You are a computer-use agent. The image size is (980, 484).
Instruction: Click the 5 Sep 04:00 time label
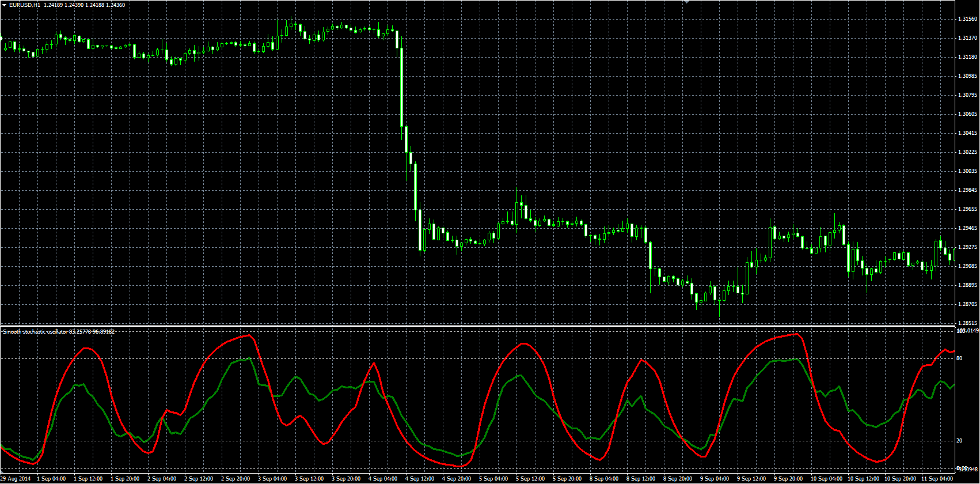[493, 479]
